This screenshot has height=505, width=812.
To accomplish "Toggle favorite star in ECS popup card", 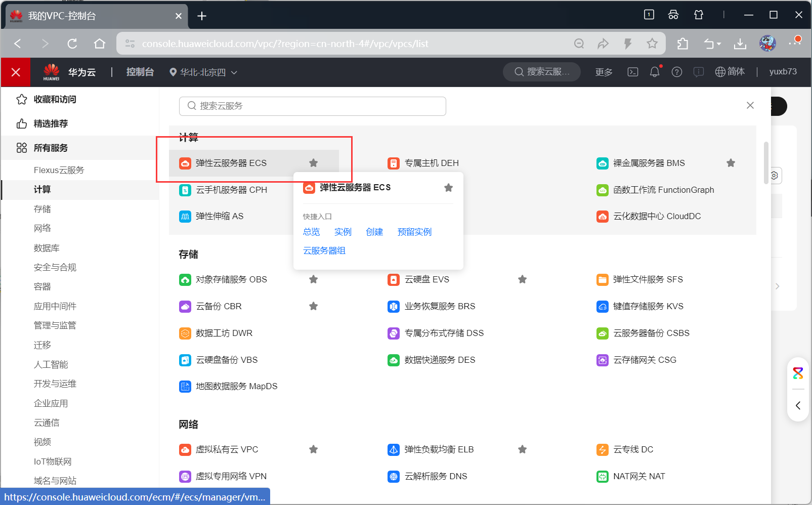I will point(448,188).
